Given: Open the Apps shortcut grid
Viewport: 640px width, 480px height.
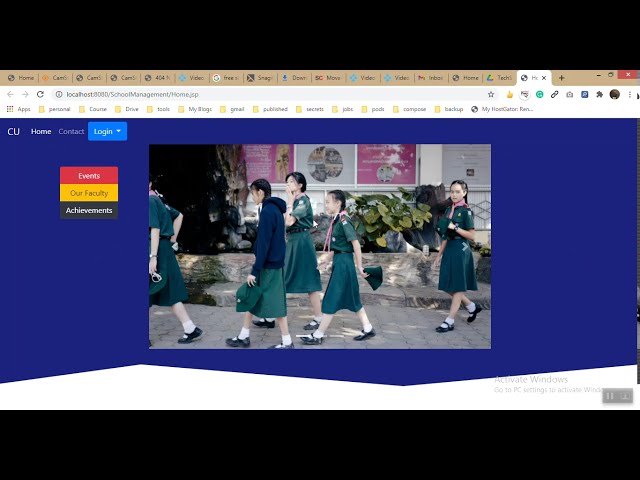Looking at the screenshot, I should 18,109.
